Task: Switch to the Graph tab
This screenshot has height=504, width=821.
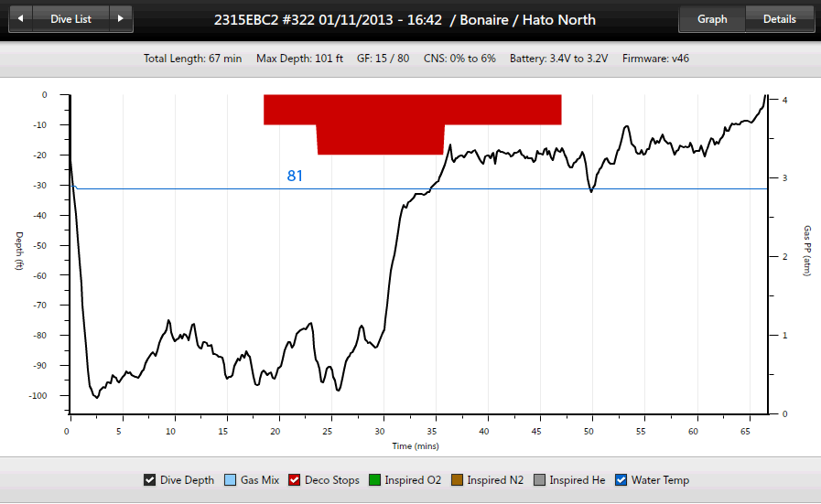Action: (712, 19)
